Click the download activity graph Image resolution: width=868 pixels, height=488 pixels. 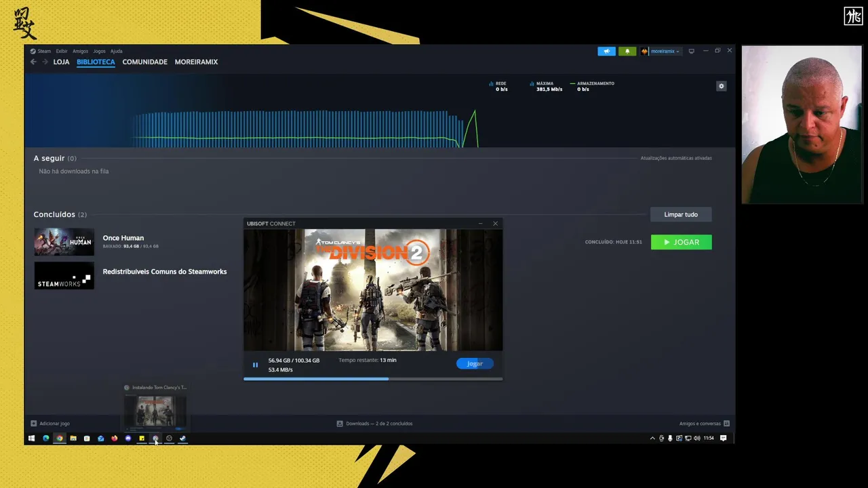(x=305, y=127)
